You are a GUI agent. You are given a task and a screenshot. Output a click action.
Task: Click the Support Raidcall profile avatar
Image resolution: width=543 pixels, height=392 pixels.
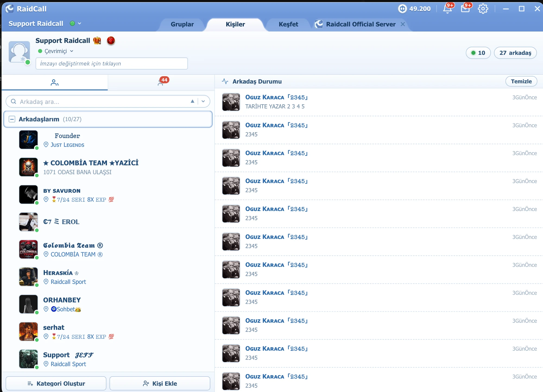(19, 52)
